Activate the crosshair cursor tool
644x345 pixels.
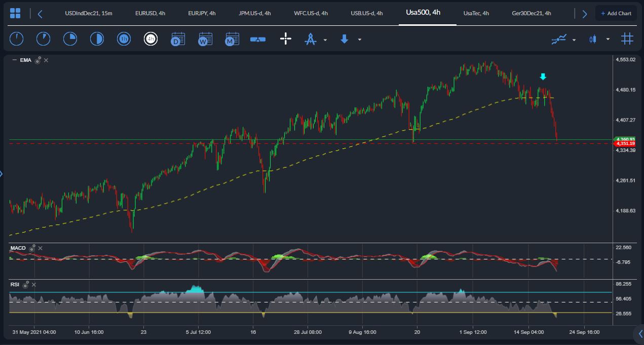tap(286, 39)
